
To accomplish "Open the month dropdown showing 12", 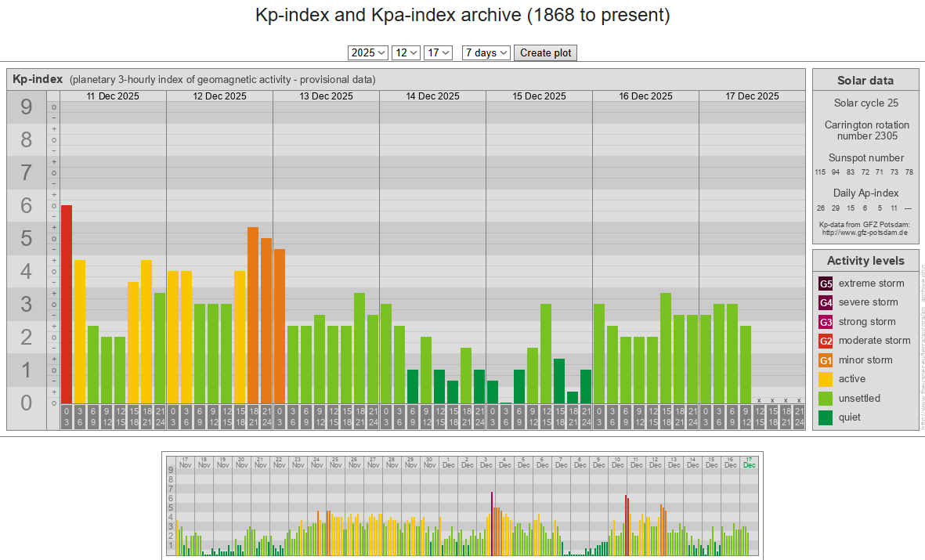I will click(406, 52).
